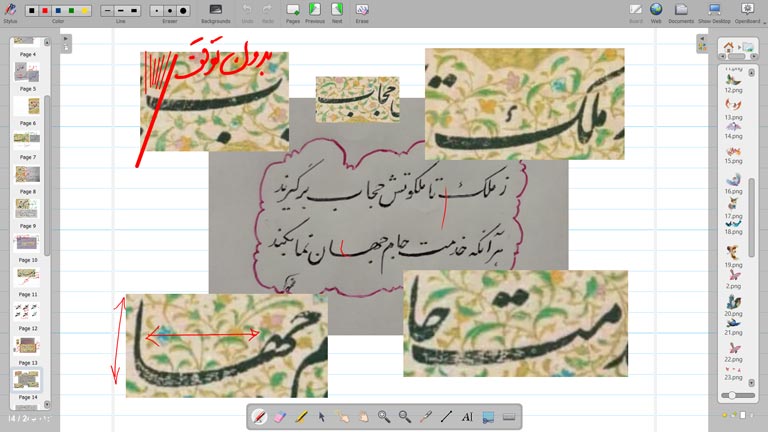The image size is (768, 432).
Task: Collapse the right library panel
Action: (703, 40)
